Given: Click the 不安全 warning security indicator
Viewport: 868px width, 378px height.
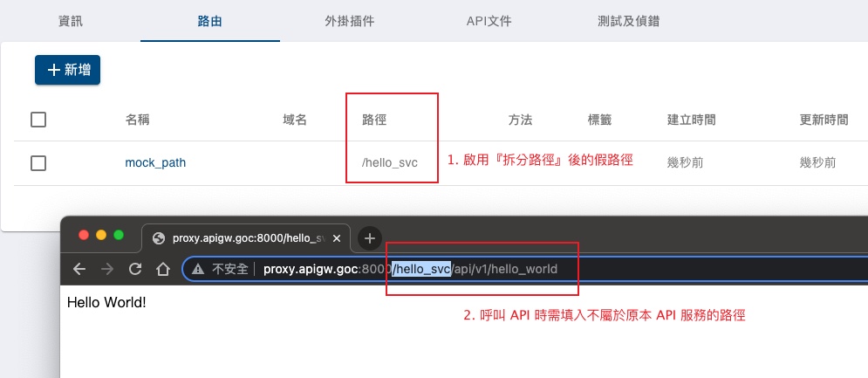Looking at the screenshot, I should click(x=219, y=270).
